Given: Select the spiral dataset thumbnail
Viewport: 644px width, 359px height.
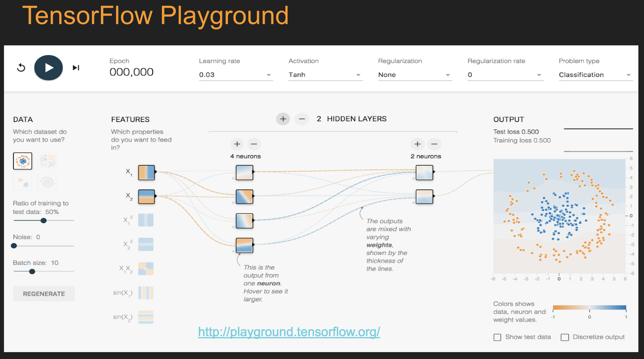Looking at the screenshot, I should click(x=47, y=182).
